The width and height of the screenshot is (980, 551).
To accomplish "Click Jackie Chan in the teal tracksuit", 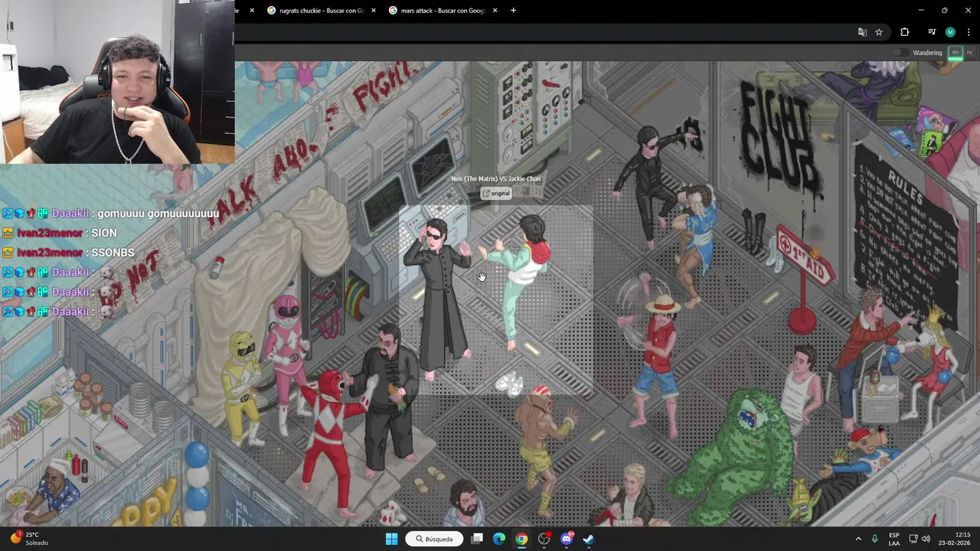I will point(519,279).
